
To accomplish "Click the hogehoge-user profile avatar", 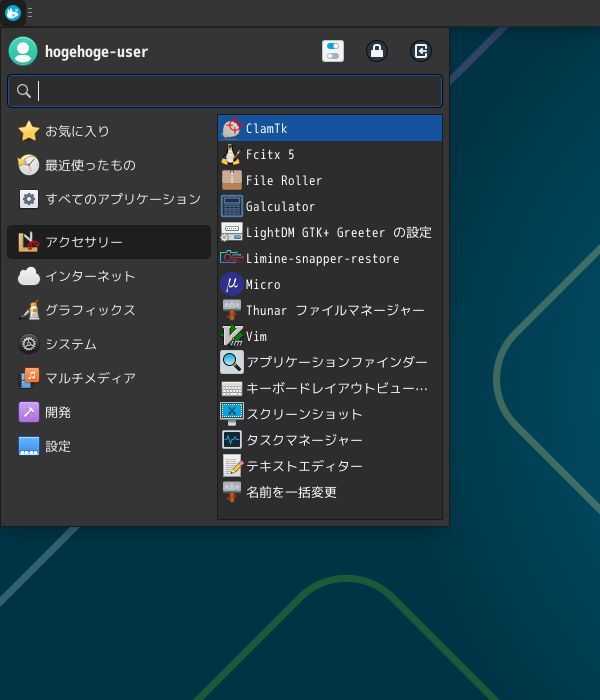I will tap(23, 51).
